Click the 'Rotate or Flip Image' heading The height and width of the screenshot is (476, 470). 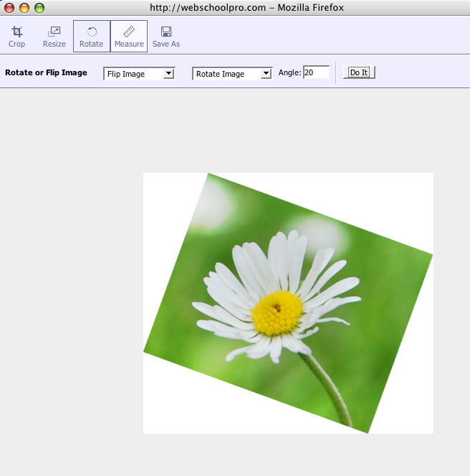46,72
